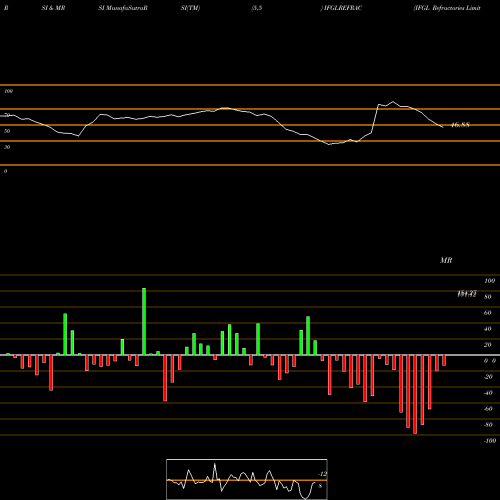500x500 pixels.
Task: Click the MR axis label -80
Action: coord(488,425)
